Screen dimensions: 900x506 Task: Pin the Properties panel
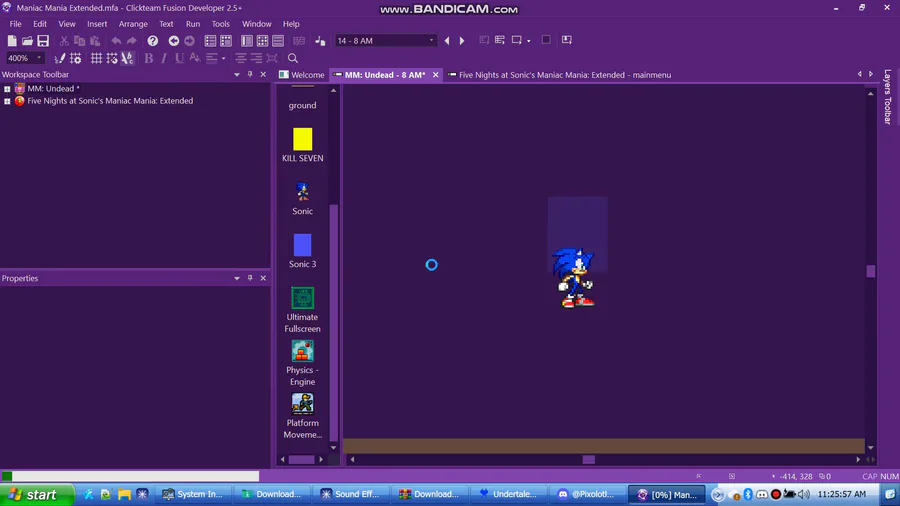click(x=250, y=278)
